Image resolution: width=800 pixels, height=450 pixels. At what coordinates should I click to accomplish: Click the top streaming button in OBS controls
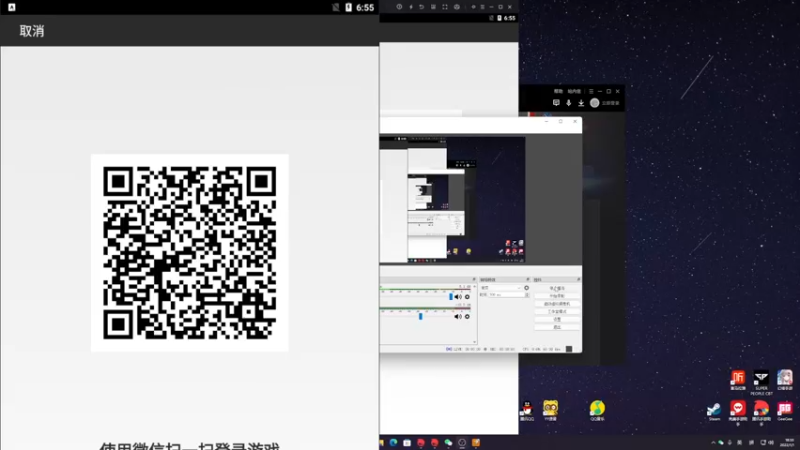(x=557, y=288)
